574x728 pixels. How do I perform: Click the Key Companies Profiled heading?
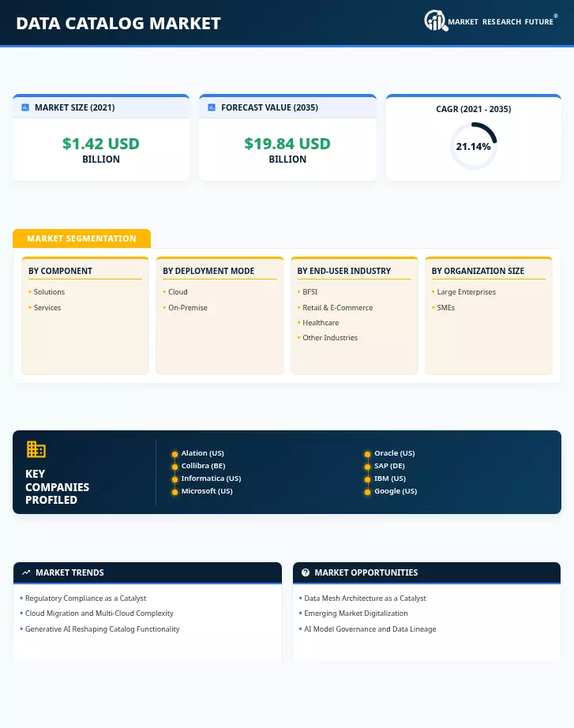pos(57,486)
